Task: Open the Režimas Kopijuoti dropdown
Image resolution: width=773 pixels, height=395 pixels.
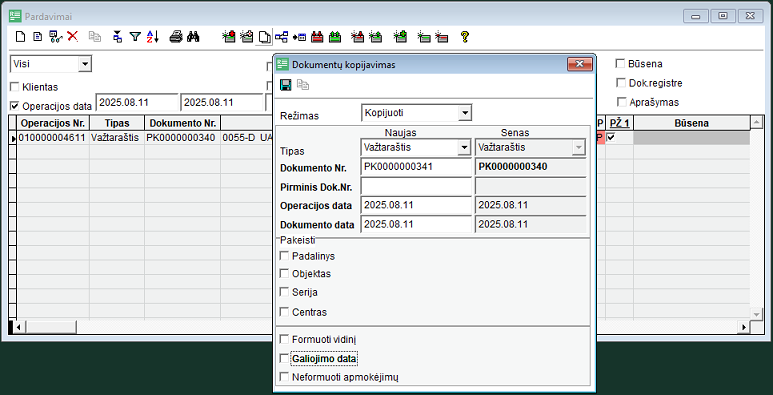Action: [464, 113]
